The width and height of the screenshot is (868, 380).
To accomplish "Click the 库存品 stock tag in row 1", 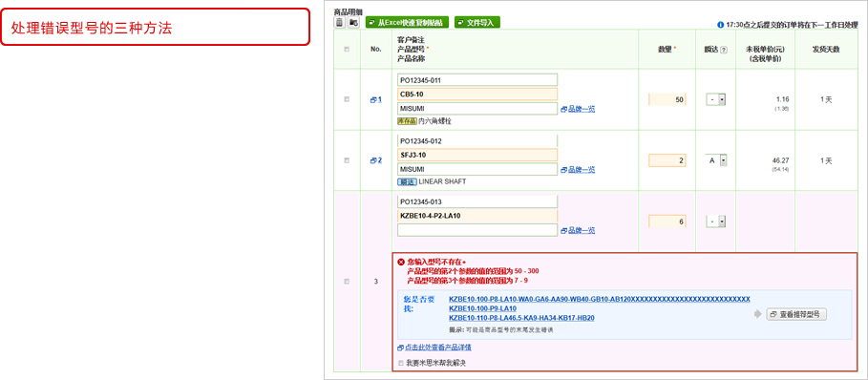I will click(x=407, y=121).
